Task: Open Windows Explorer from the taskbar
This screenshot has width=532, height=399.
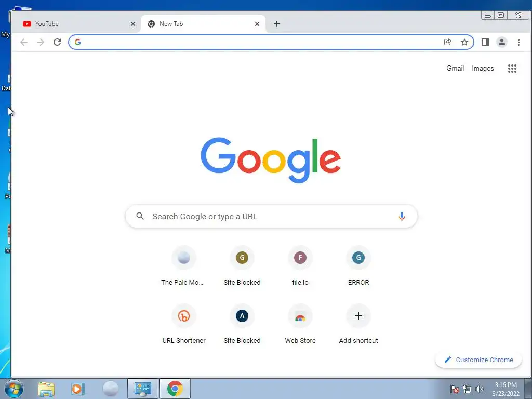Action: [x=46, y=389]
